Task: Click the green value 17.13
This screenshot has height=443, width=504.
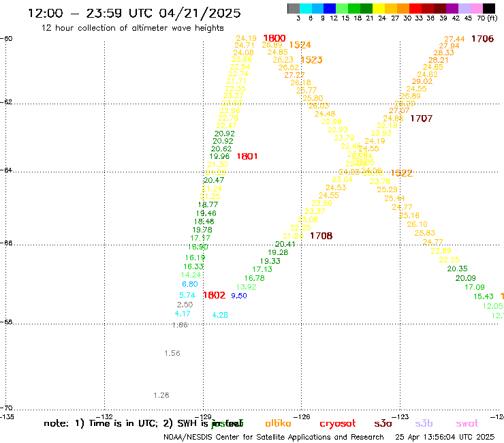Action: coord(262,269)
